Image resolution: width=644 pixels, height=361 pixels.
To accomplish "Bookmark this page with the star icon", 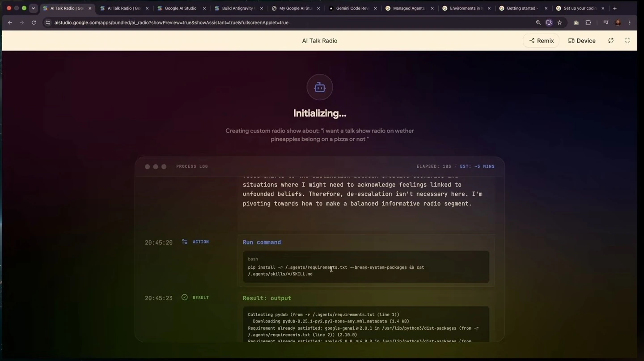I will [x=559, y=22].
